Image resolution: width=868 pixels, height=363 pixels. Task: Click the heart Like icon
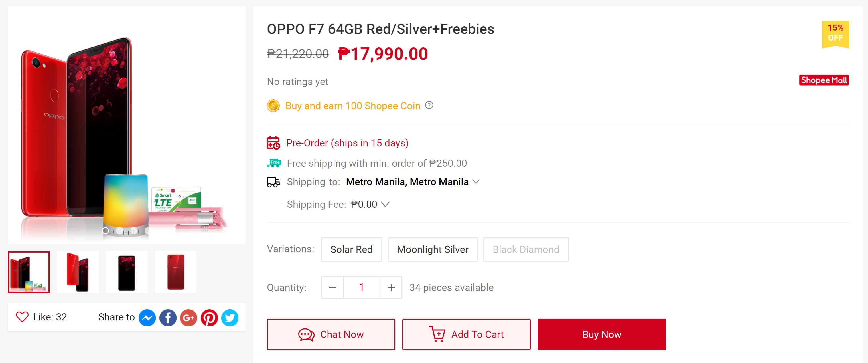click(22, 317)
